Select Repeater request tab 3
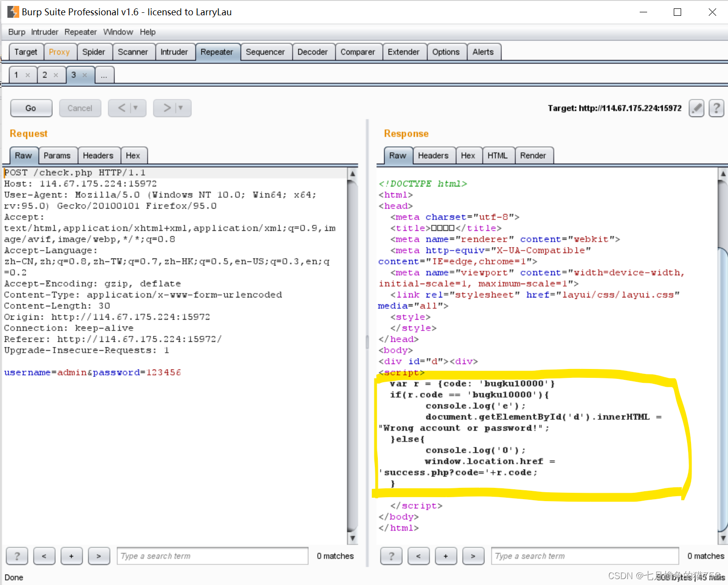The image size is (728, 585). (73, 75)
